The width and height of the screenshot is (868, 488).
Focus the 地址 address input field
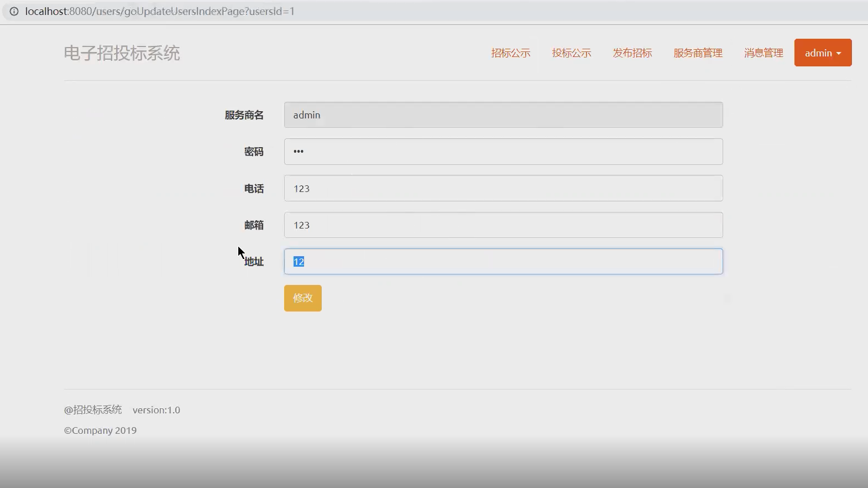[503, 261]
